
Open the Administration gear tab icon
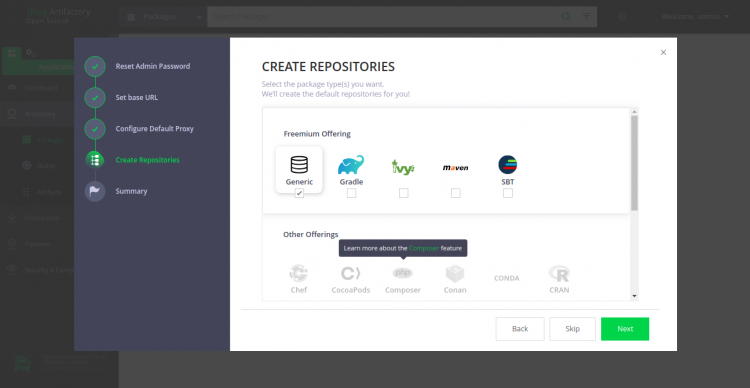tap(31, 53)
